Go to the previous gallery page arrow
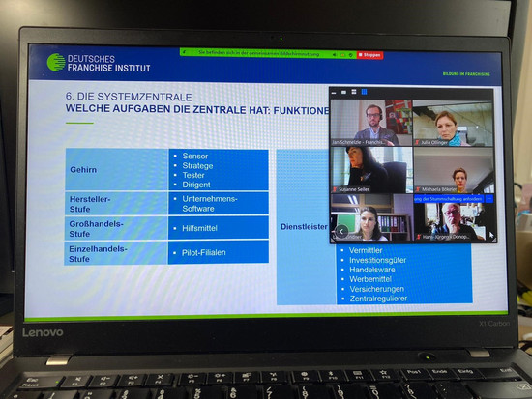532x399 pixels. pos(341,232)
